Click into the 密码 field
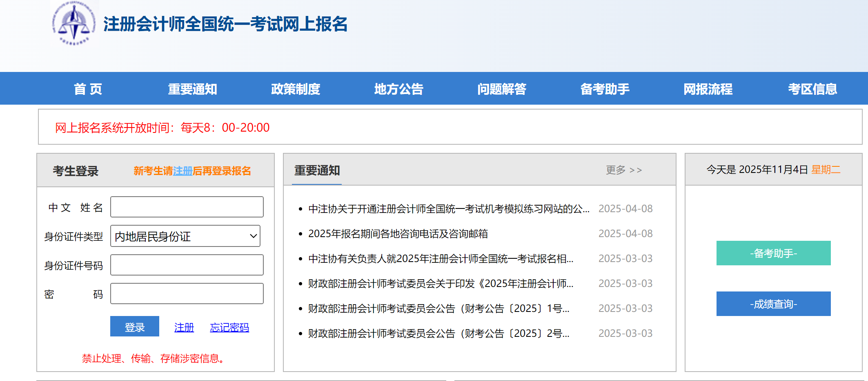This screenshot has height=381, width=868. pos(187,294)
